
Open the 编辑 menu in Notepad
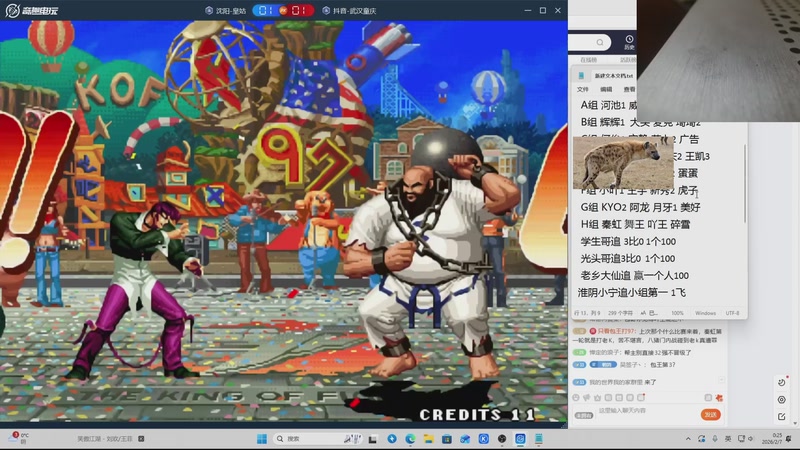point(606,89)
